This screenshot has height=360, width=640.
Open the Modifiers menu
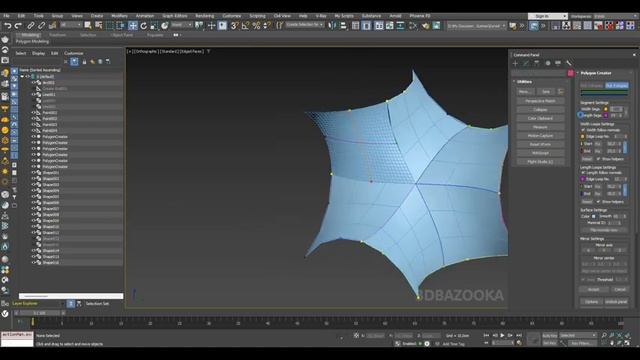(x=119, y=16)
